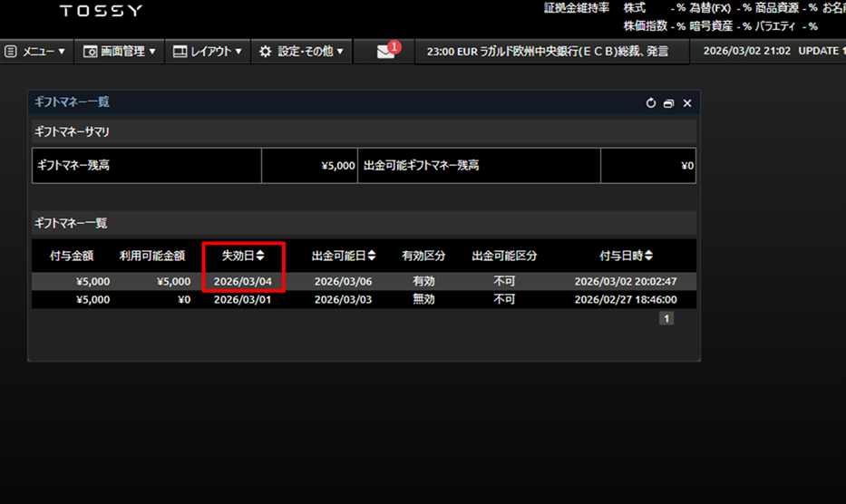
Task: Click the 利用可能金額 column header
Action: click(x=152, y=256)
